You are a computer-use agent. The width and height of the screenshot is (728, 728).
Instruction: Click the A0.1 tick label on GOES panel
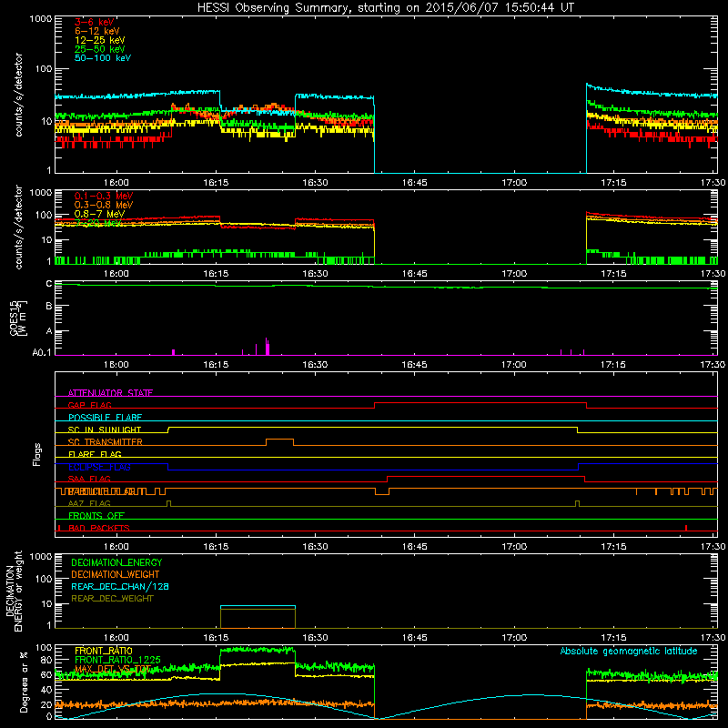click(x=41, y=352)
